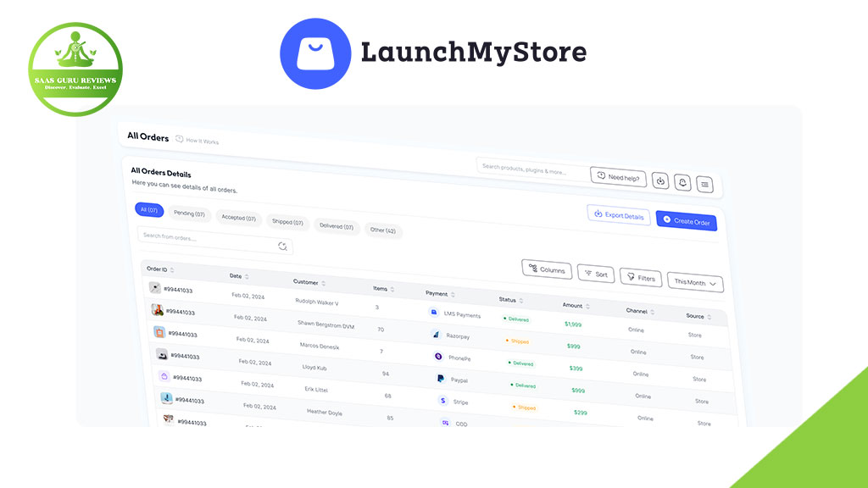Open product thumbnail in Heather Doyle row

pos(166,398)
